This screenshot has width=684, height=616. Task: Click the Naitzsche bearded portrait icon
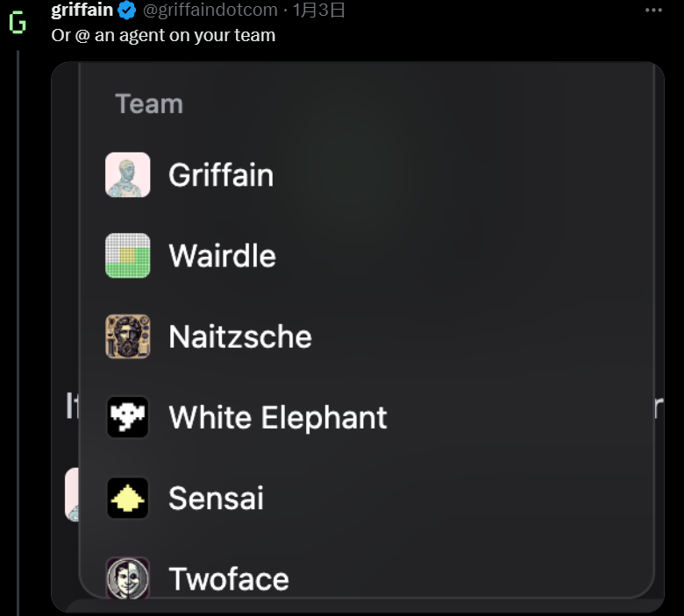(128, 336)
